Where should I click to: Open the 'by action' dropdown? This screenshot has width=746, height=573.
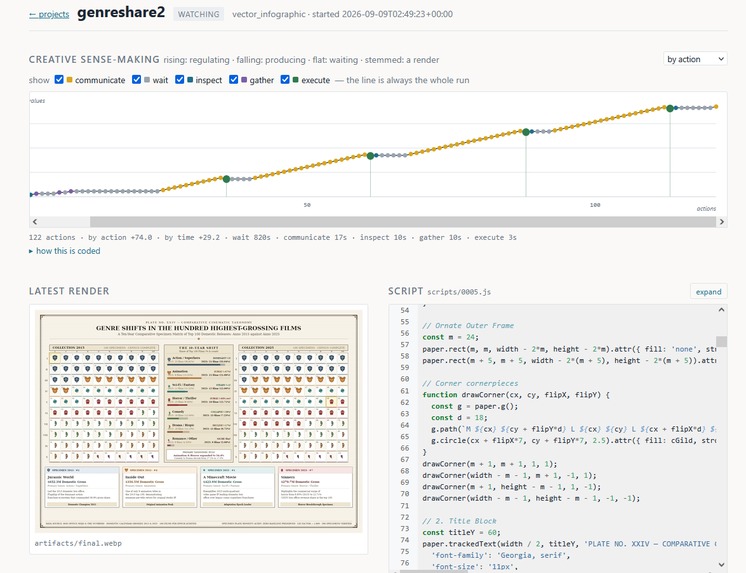[x=695, y=59]
